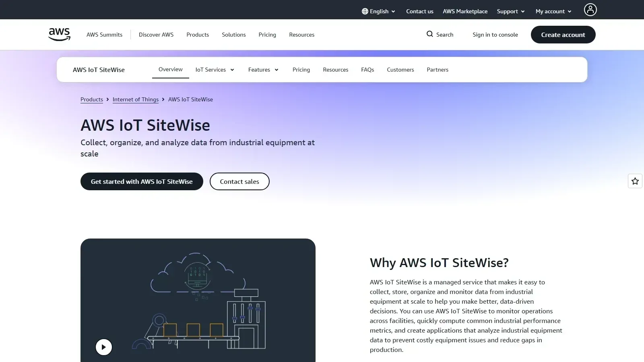Click the Create account button

click(x=563, y=35)
